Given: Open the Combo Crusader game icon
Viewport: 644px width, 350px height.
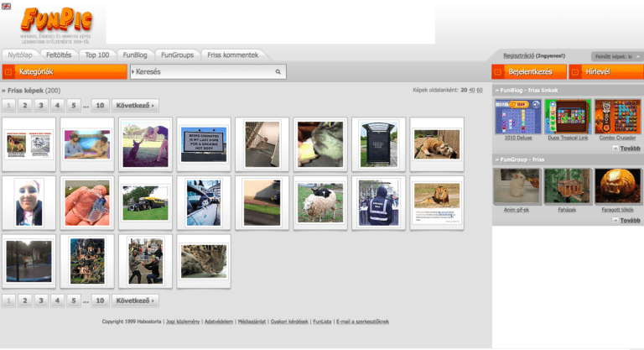Looking at the screenshot, I should click(617, 117).
